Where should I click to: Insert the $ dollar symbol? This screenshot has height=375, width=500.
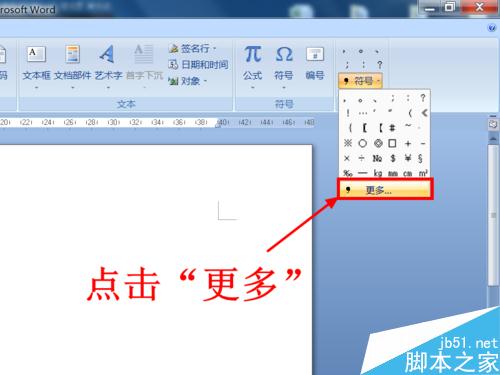coord(393,158)
